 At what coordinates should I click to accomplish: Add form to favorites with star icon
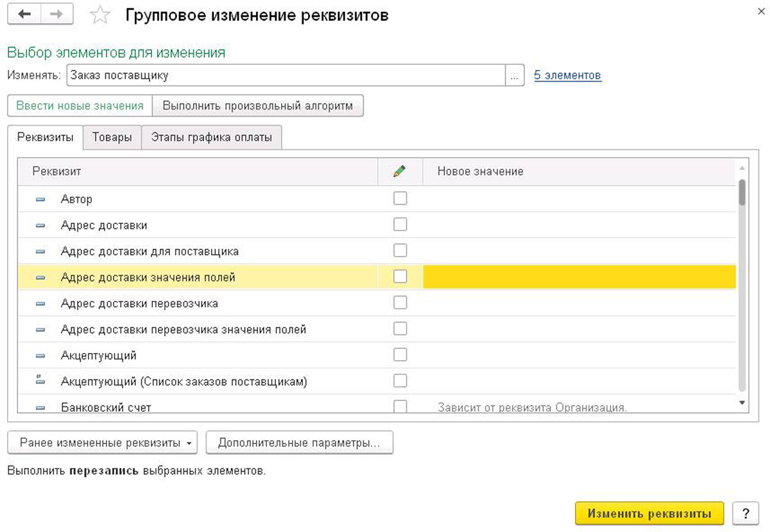click(99, 15)
